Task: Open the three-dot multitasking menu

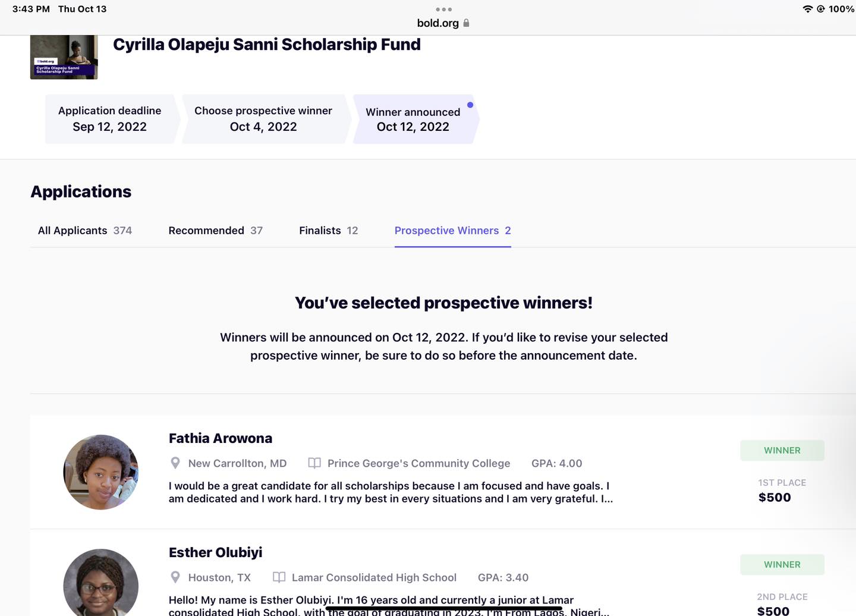Action: [x=443, y=10]
